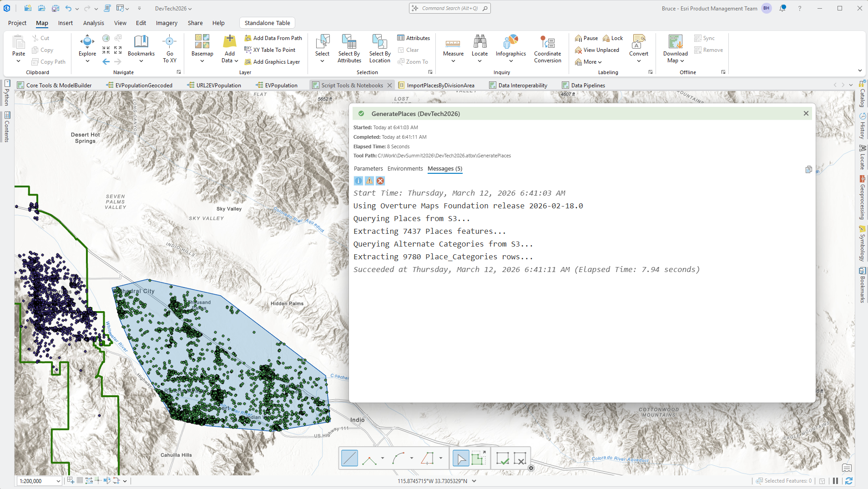Open the Analysis ribbon tab
868x489 pixels.
tap(93, 23)
